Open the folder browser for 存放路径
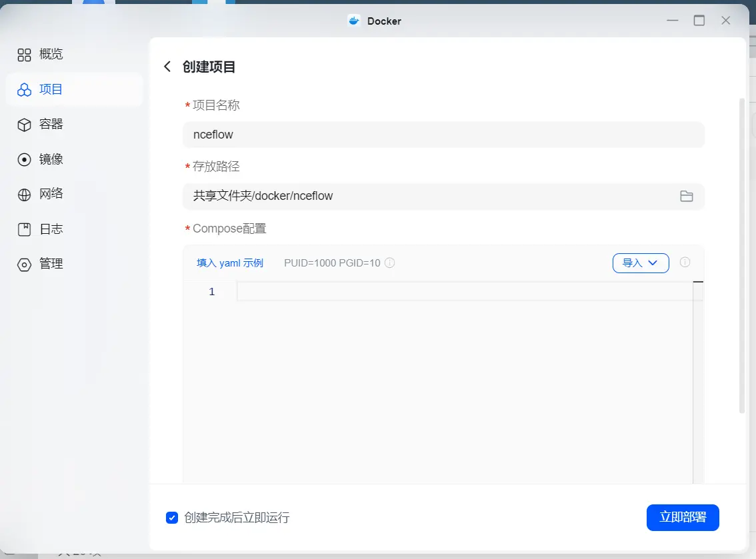Viewport: 756px width, 559px height. click(x=686, y=196)
